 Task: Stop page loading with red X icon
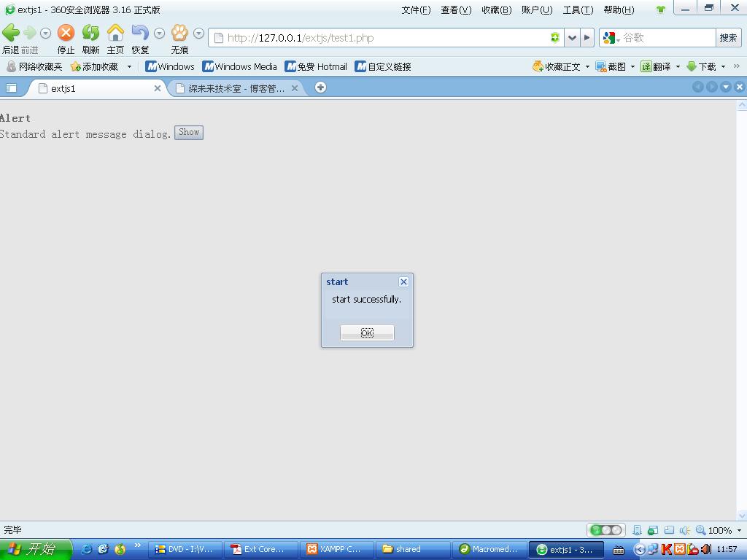click(x=66, y=33)
